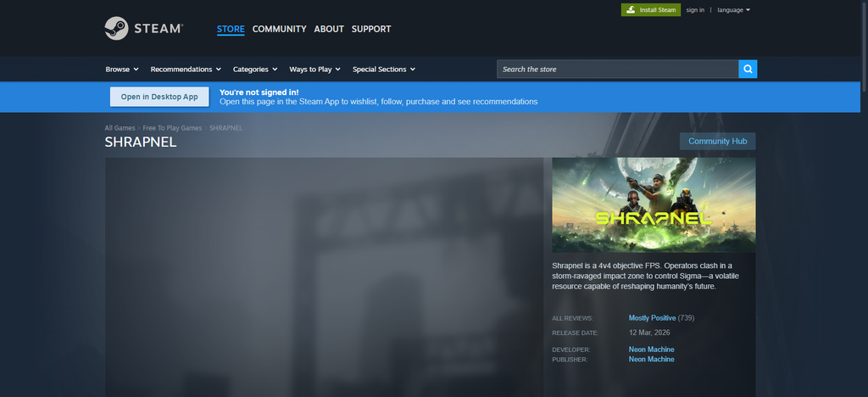Click the Mostly Positive reviews link
The height and width of the screenshot is (397, 868).
pos(652,318)
